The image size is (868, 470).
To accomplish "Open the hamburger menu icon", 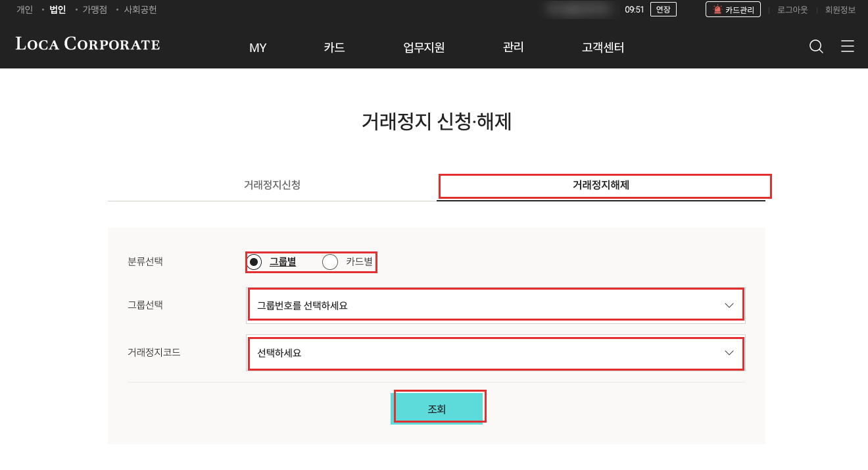I will pyautogui.click(x=848, y=46).
